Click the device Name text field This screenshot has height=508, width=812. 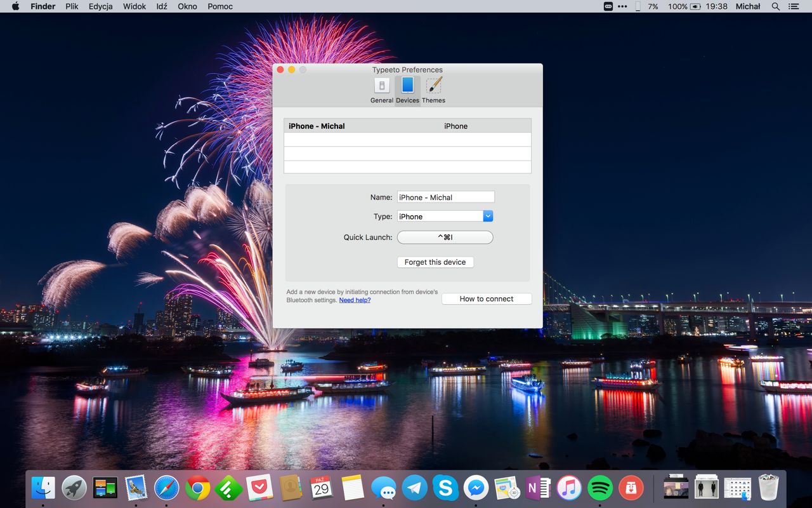point(445,197)
